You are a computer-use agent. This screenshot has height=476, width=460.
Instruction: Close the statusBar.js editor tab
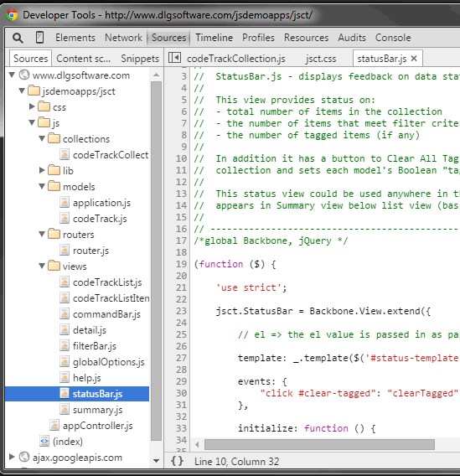414,59
